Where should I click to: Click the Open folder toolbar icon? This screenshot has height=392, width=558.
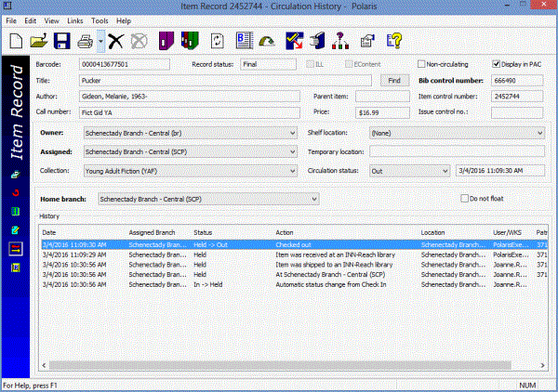[x=39, y=41]
